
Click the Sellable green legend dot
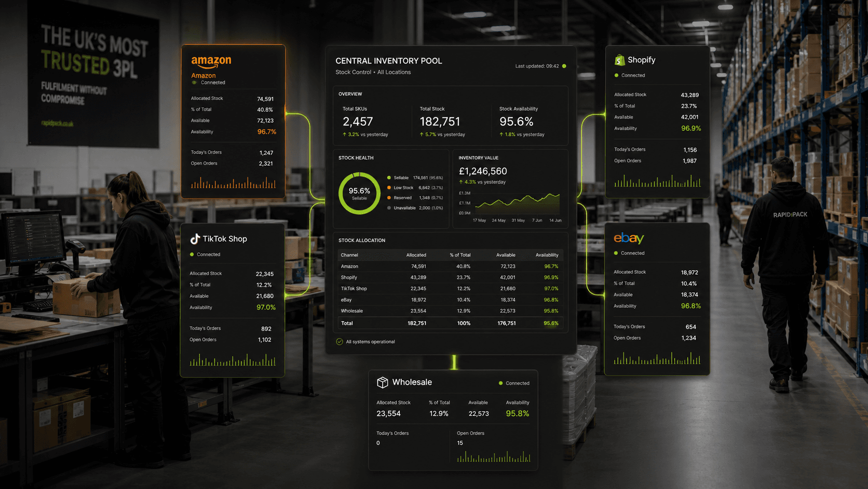coord(389,178)
